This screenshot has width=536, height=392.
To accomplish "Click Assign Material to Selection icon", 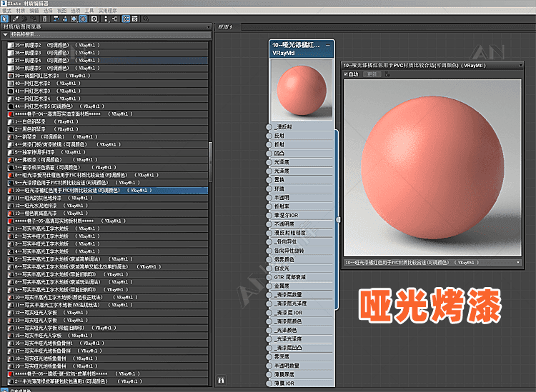I will [x=34, y=19].
